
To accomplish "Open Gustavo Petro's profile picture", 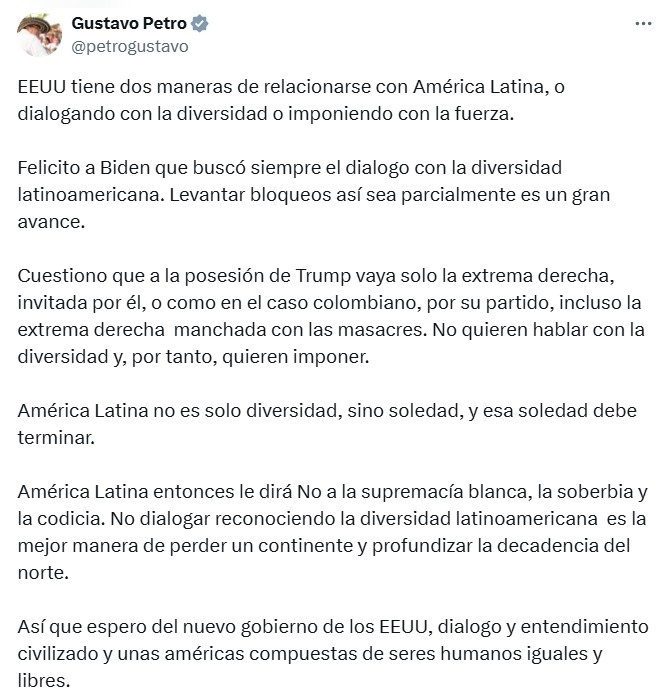I will pyautogui.click(x=38, y=35).
